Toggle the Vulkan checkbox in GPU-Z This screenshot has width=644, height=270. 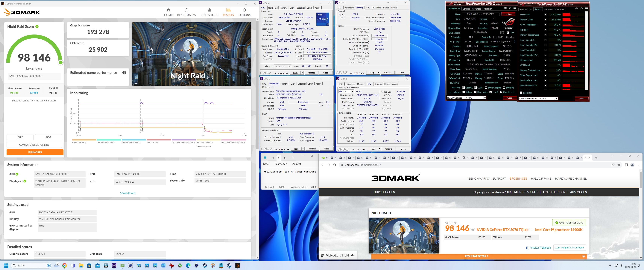463,92
